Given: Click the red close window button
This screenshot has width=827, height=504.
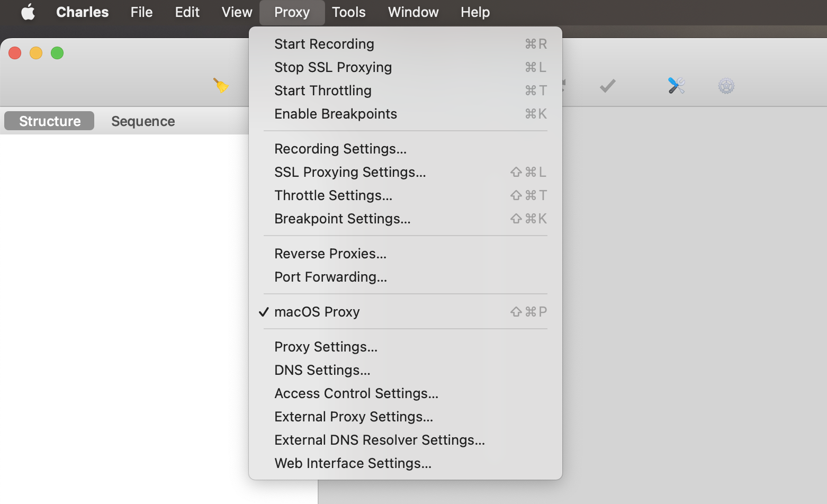Looking at the screenshot, I should pos(15,53).
